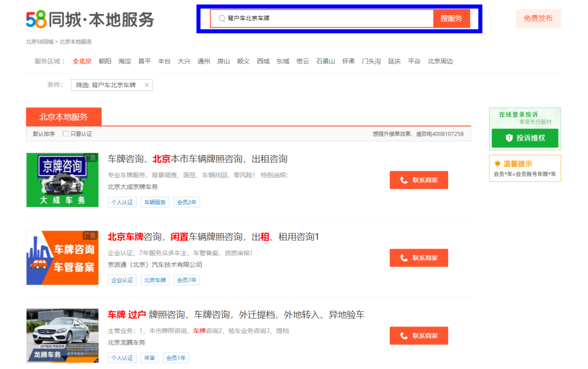Viewport: 588px width, 369px height.
Task: Select the 全北京 region
Action: coord(82,61)
